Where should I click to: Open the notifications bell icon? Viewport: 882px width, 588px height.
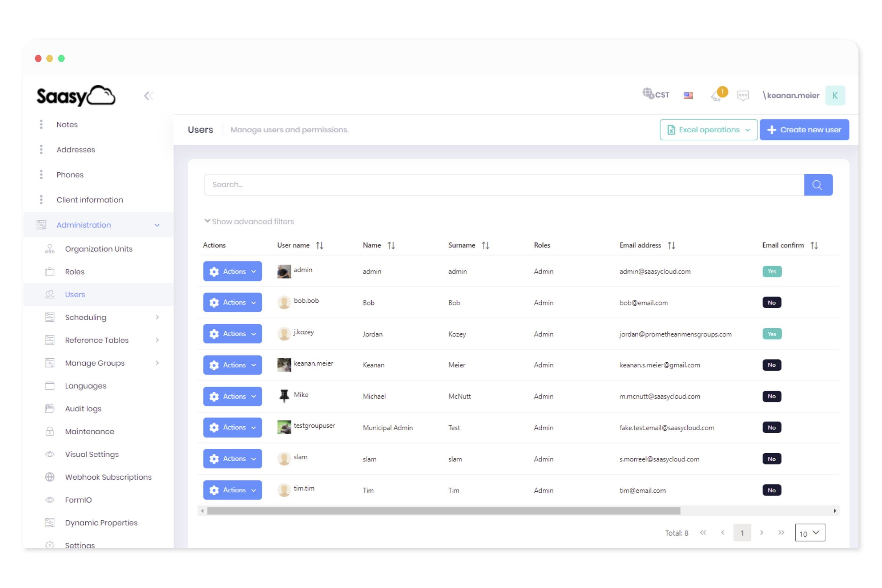pyautogui.click(x=717, y=96)
